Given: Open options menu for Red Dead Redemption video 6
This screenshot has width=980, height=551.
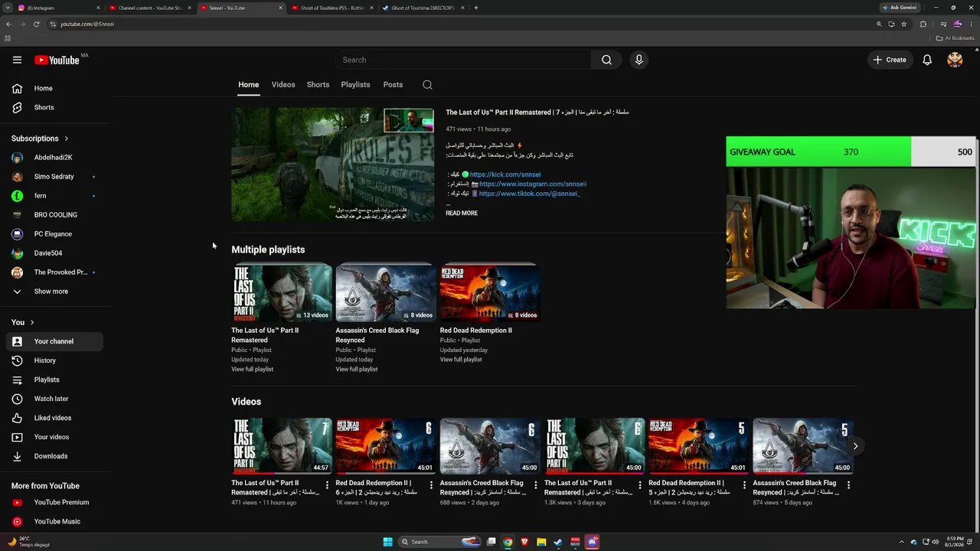Looking at the screenshot, I should click(431, 485).
